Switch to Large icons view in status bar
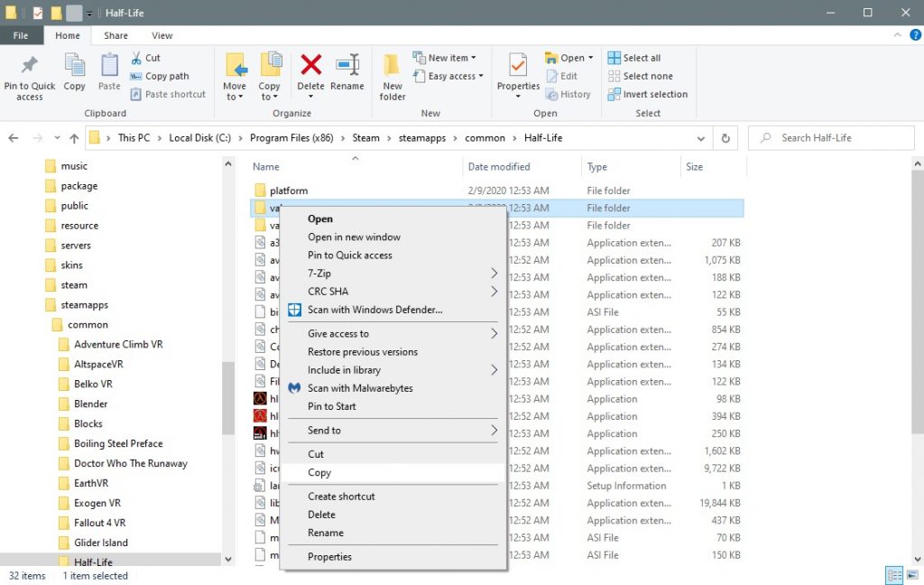The image size is (924, 585). 912,575
